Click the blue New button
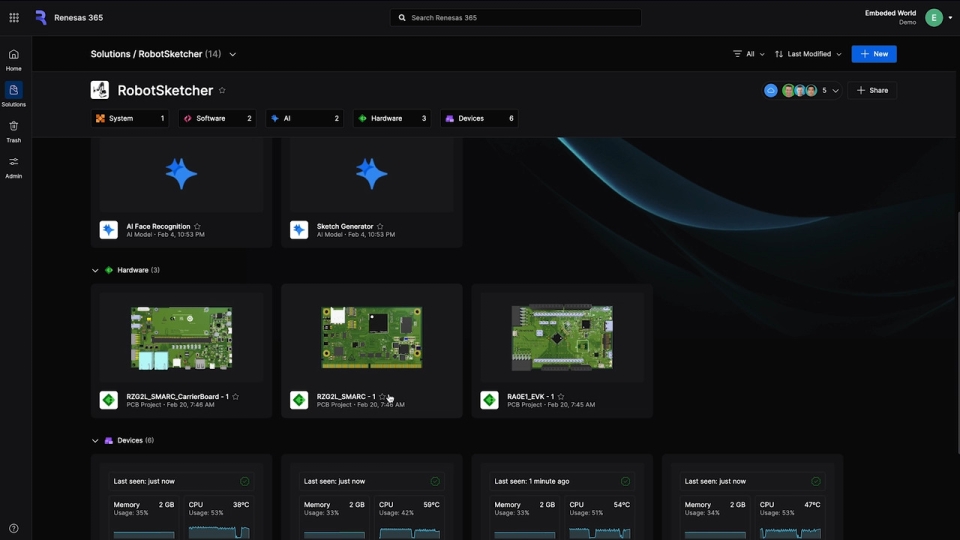 [x=873, y=54]
